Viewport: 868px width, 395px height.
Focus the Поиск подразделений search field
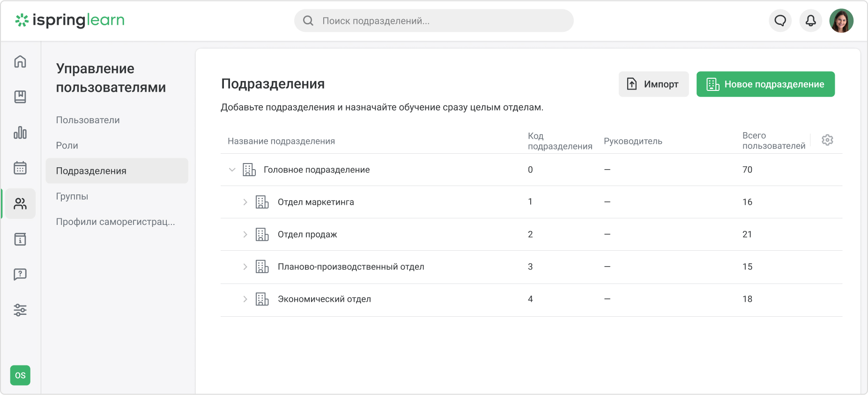[x=434, y=21]
